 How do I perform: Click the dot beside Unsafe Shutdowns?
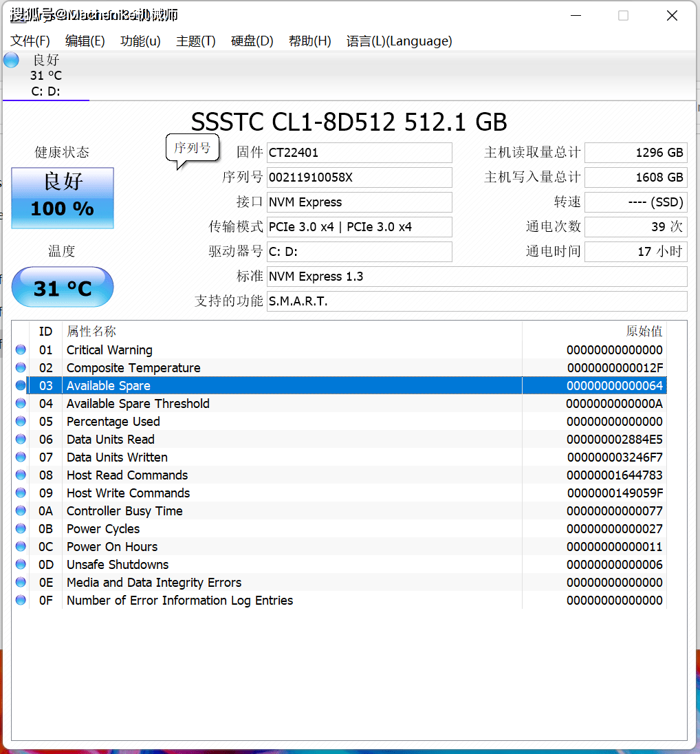tap(21, 564)
